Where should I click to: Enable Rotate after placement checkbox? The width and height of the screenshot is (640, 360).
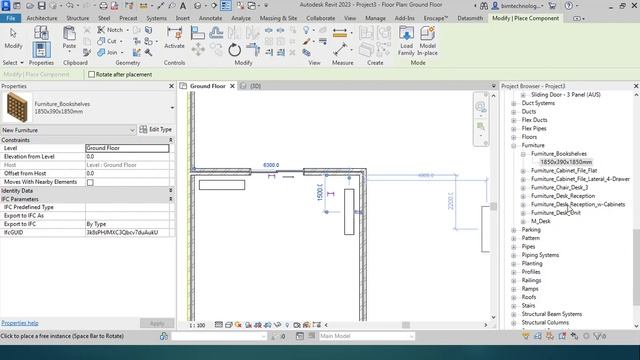pyautogui.click(x=91, y=74)
